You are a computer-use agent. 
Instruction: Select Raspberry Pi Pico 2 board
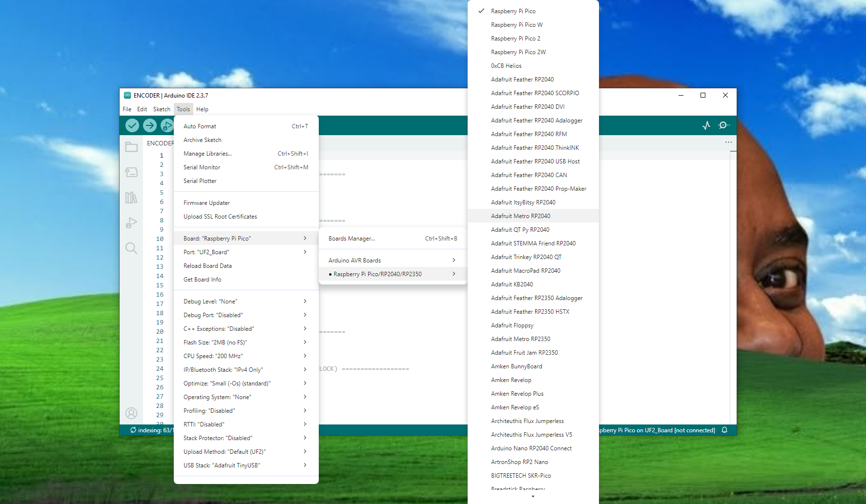tap(533, 39)
